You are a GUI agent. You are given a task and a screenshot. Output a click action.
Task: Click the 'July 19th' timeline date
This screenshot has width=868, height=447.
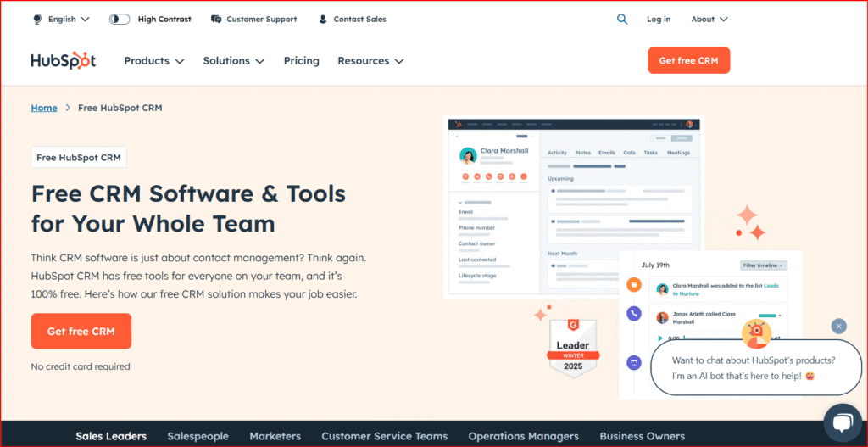pos(655,265)
